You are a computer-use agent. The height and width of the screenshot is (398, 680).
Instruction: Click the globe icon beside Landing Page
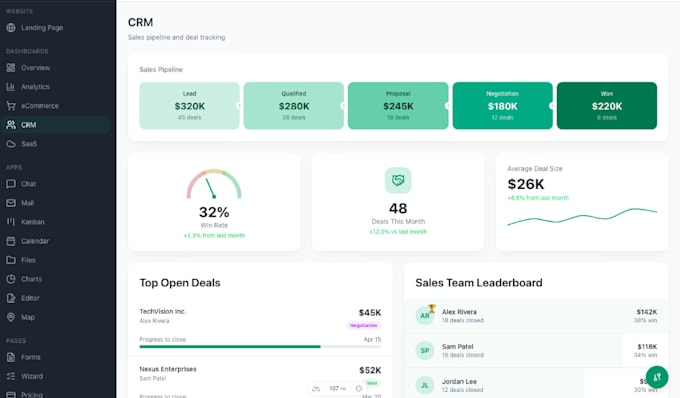point(11,28)
